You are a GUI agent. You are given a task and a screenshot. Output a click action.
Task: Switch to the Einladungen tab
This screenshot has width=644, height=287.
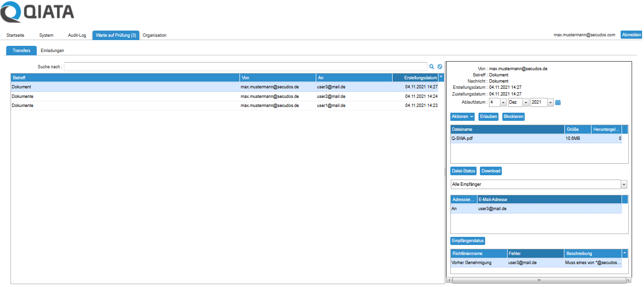pos(52,51)
